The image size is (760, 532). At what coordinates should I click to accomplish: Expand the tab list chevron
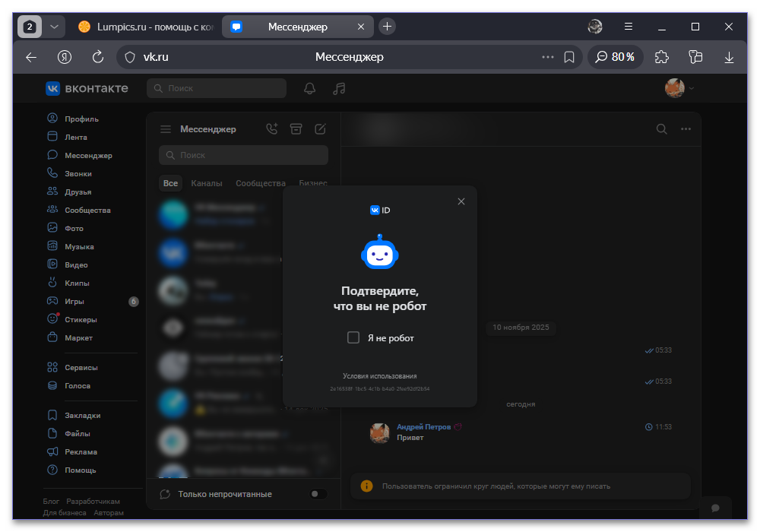54,27
